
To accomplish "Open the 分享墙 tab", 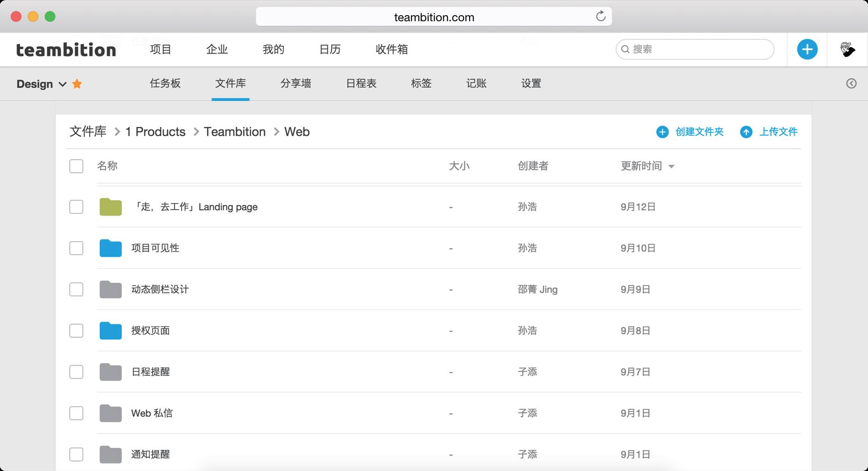I will tap(296, 83).
